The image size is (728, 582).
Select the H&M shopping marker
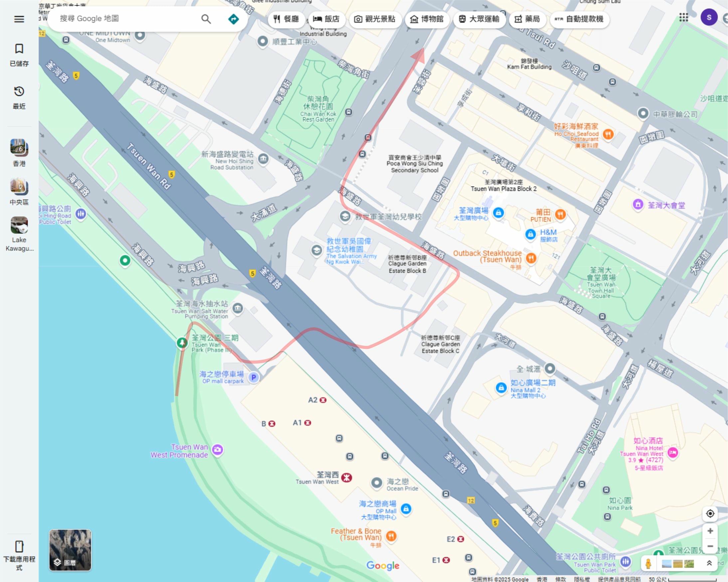pos(530,234)
